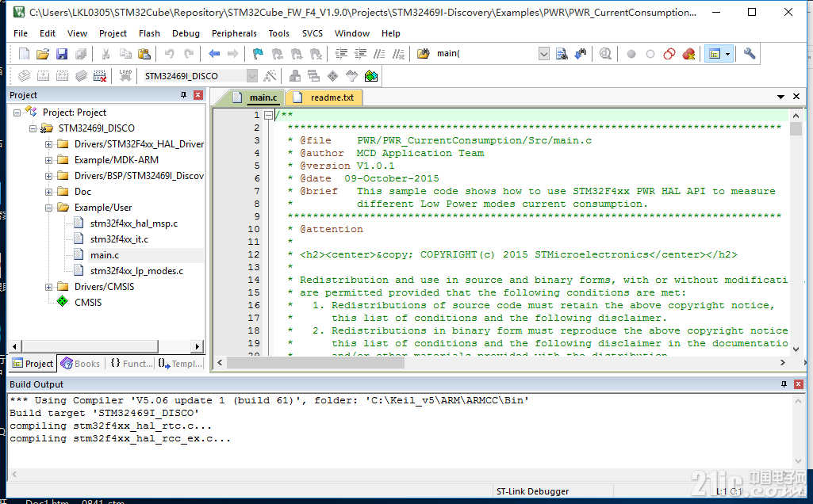
Task: Click the Translate file icon
Action: pyautogui.click(x=25, y=76)
